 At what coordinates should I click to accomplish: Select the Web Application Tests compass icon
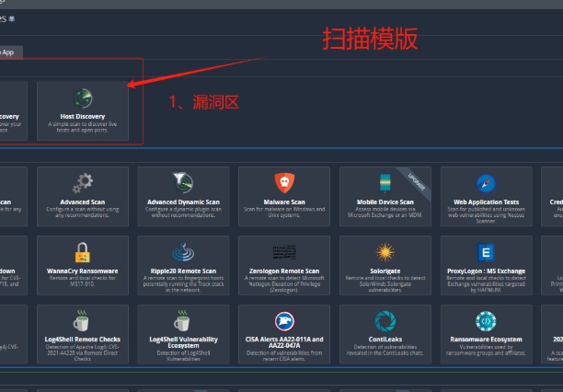click(x=486, y=182)
